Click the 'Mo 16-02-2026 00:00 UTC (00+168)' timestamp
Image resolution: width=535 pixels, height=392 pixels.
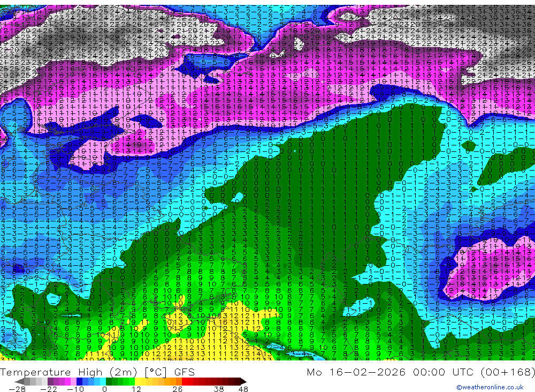[x=421, y=372]
